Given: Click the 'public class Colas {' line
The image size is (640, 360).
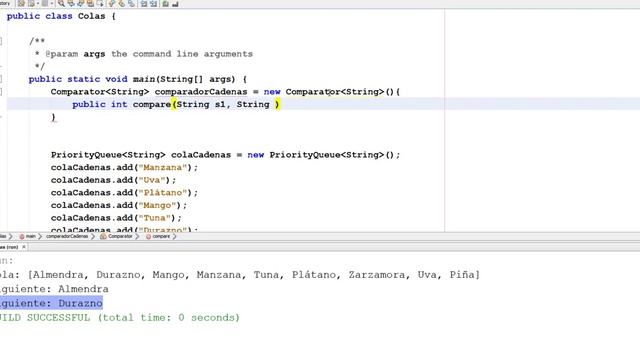Looking at the screenshot, I should click(x=61, y=16).
